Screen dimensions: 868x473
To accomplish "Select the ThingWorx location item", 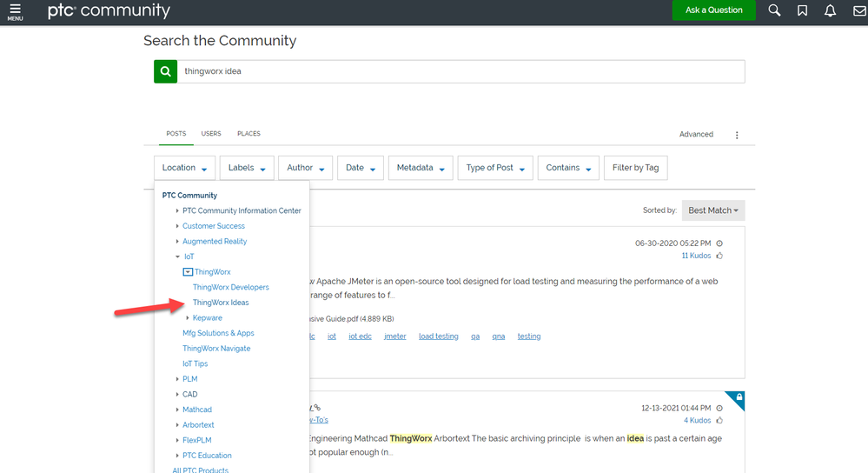I will pos(212,272).
